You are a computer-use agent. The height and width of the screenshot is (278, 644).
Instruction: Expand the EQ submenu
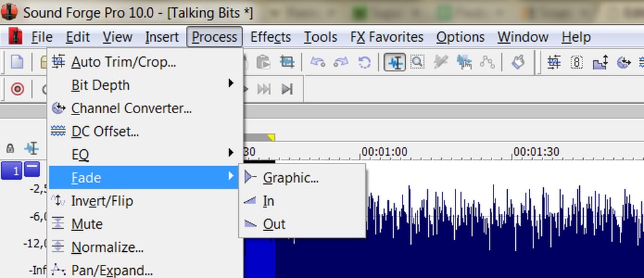144,154
